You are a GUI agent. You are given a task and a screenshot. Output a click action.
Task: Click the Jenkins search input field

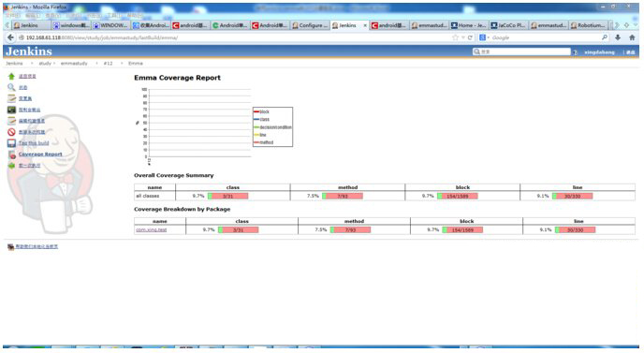pos(521,51)
